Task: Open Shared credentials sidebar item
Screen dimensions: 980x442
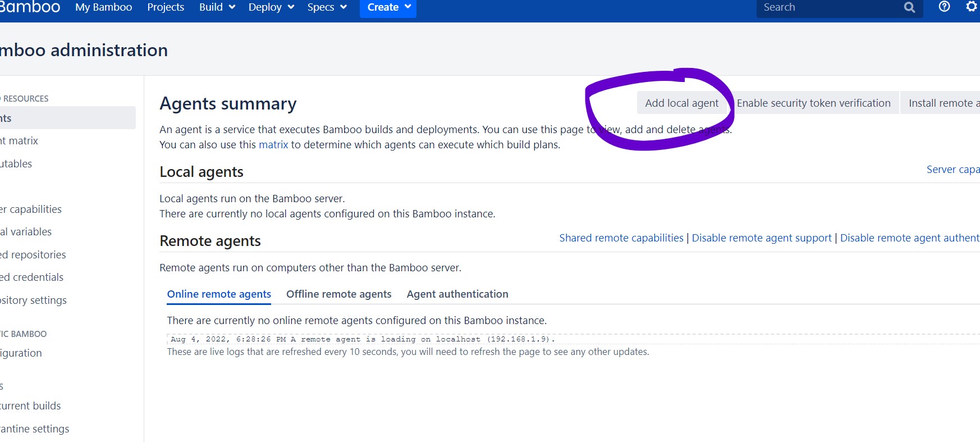Action: coord(31,277)
